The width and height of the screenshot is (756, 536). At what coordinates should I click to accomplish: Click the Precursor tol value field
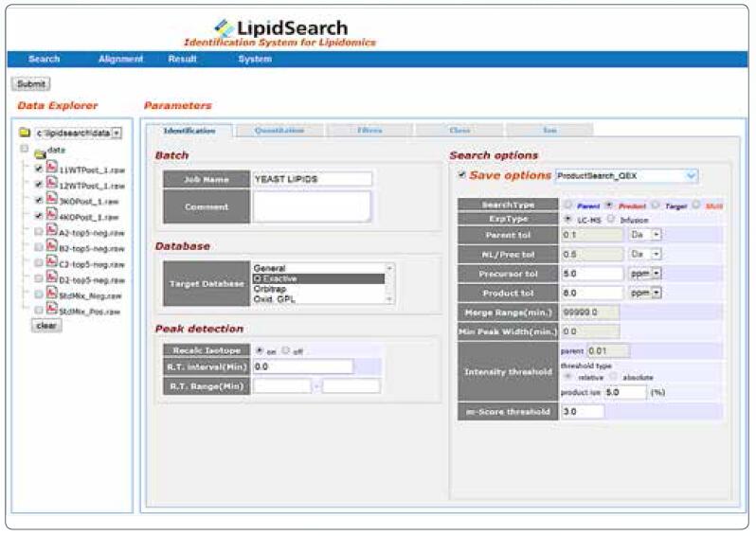point(591,274)
